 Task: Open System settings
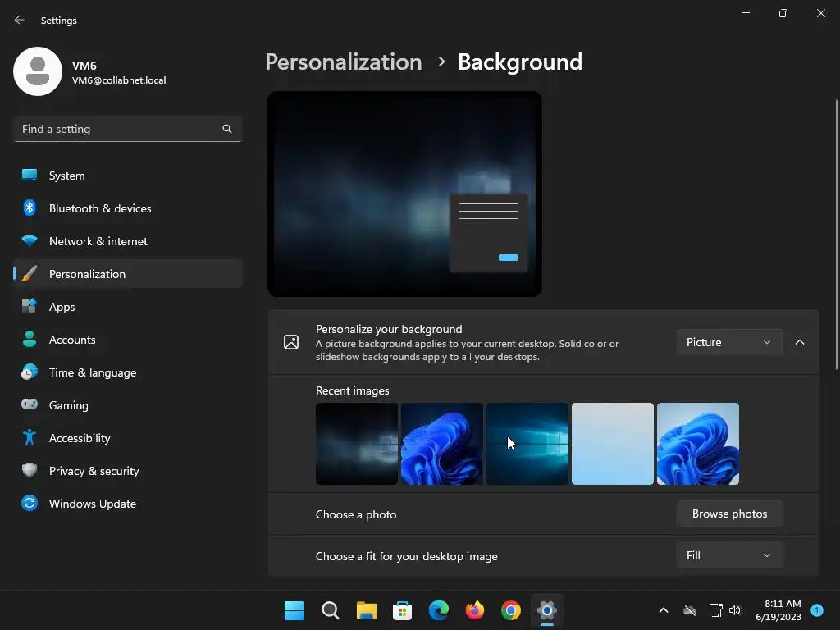(127, 176)
